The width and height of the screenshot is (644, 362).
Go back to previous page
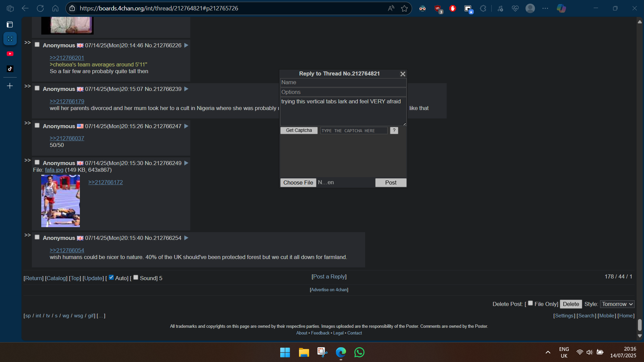25,8
